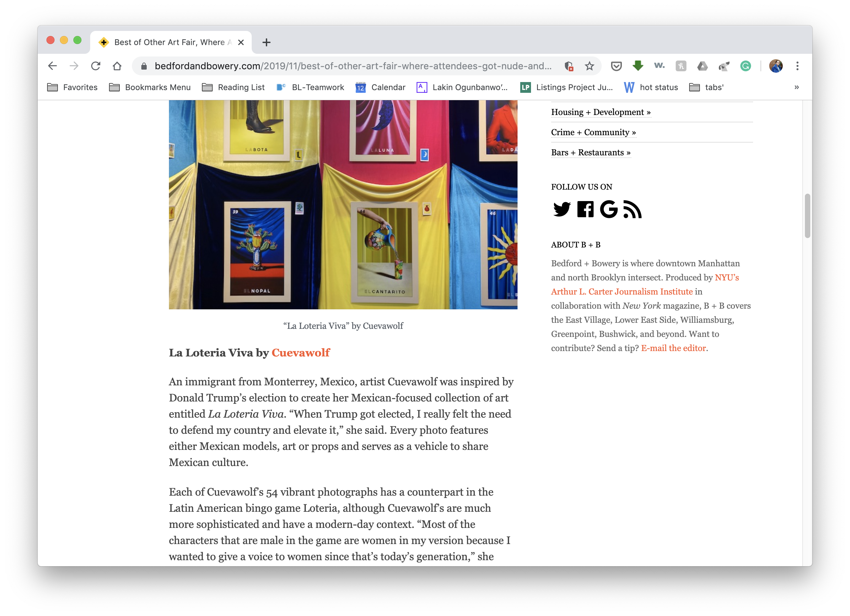Open the 'W.' extension
This screenshot has width=850, height=616.
[x=659, y=66]
